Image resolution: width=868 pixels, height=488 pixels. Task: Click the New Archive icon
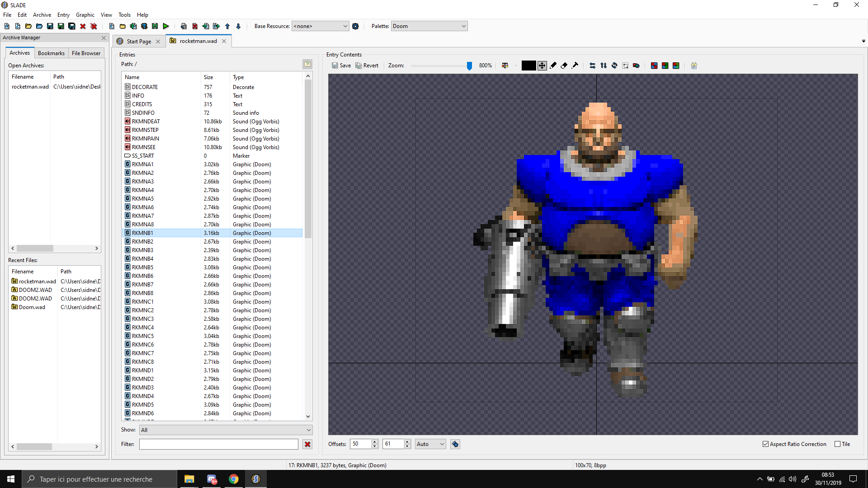[7, 26]
